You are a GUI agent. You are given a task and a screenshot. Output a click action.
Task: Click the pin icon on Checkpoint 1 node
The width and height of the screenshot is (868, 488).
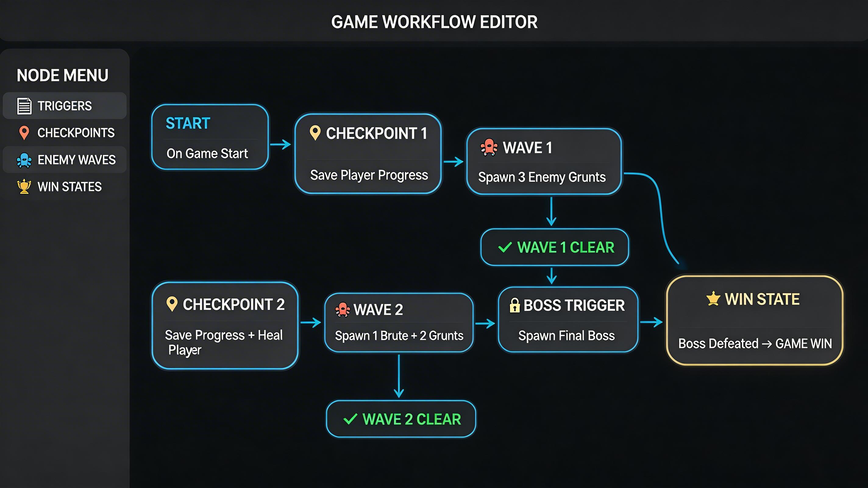click(316, 134)
